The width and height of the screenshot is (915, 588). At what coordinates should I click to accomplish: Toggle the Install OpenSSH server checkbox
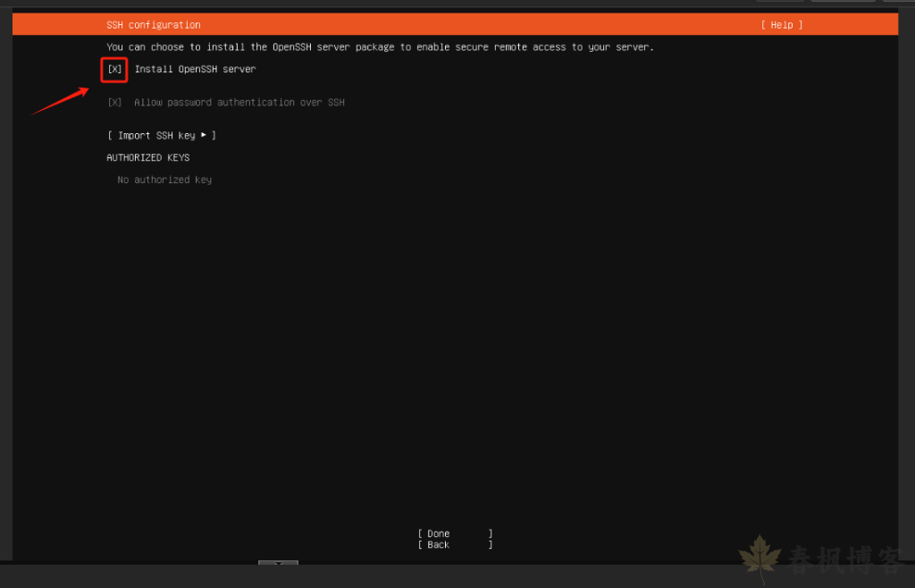[114, 70]
